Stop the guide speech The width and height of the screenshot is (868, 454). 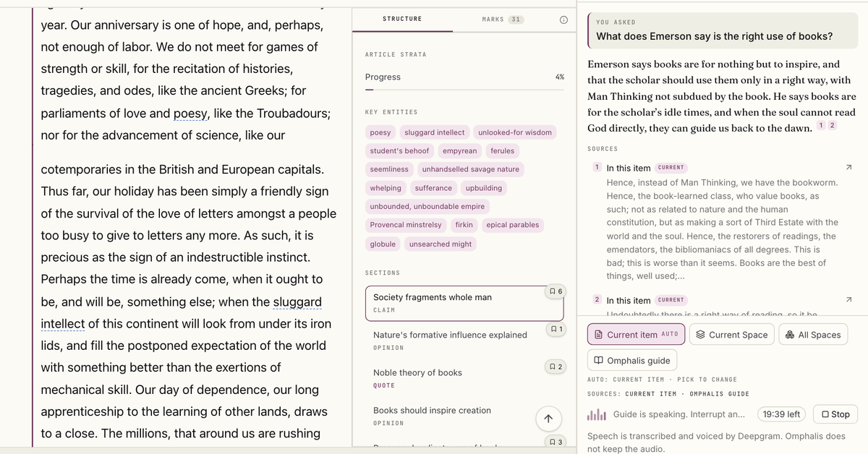835,414
